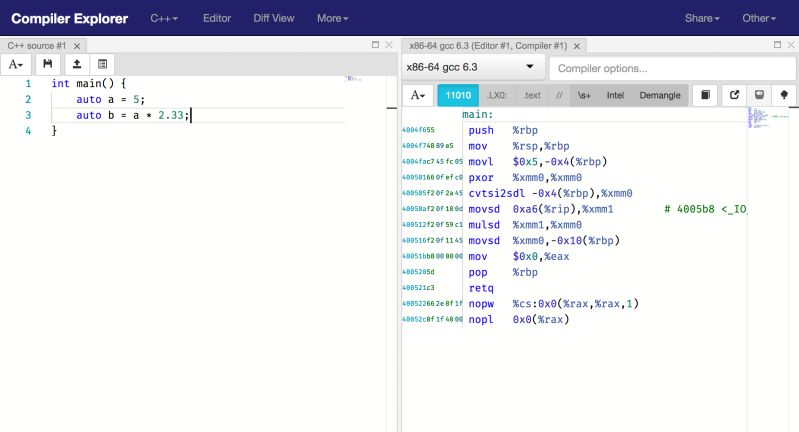Click the load/upload source icon

77,64
